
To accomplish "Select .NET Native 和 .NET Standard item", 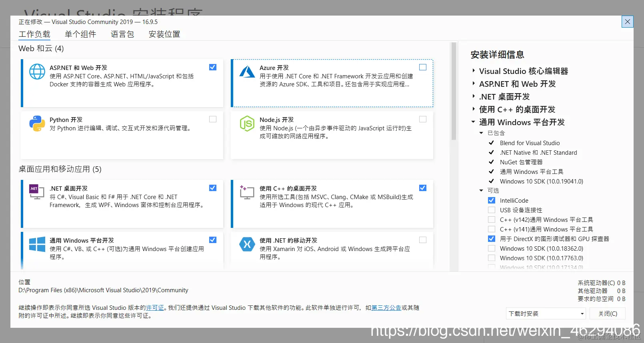I will (538, 152).
